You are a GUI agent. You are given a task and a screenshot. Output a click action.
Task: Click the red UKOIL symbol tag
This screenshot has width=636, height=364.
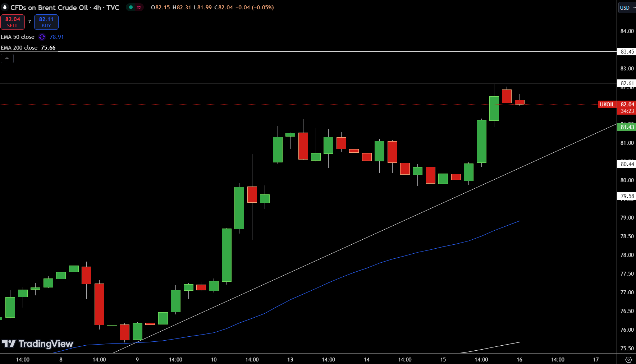tap(607, 105)
